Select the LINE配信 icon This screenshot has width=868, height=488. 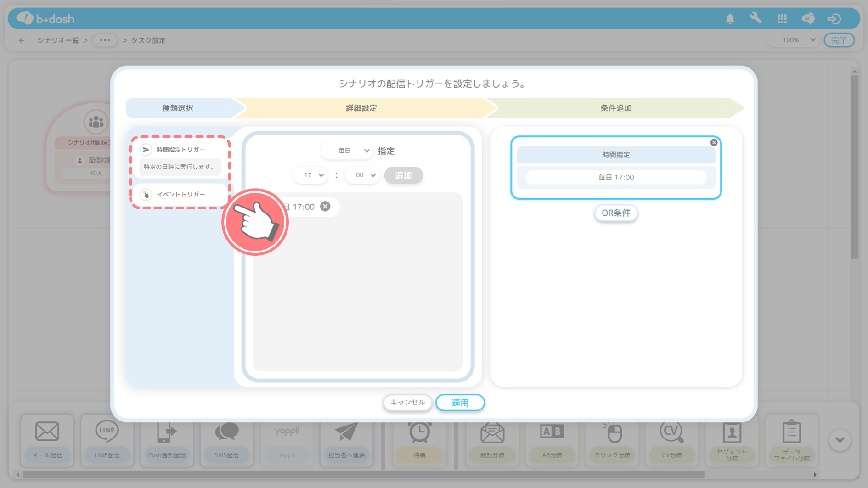(107, 432)
